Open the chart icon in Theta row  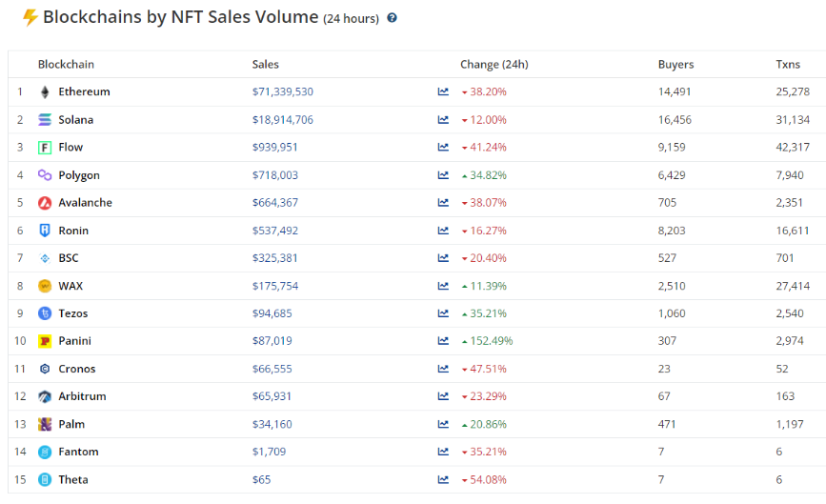[443, 479]
